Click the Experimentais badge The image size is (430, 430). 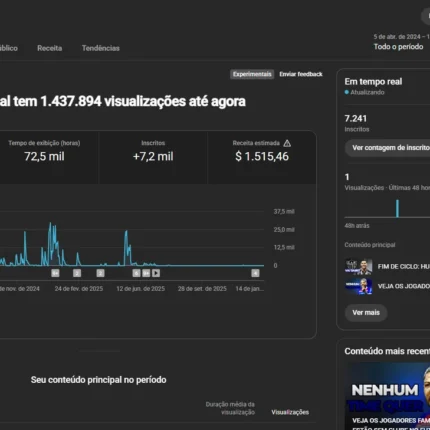pos(252,74)
